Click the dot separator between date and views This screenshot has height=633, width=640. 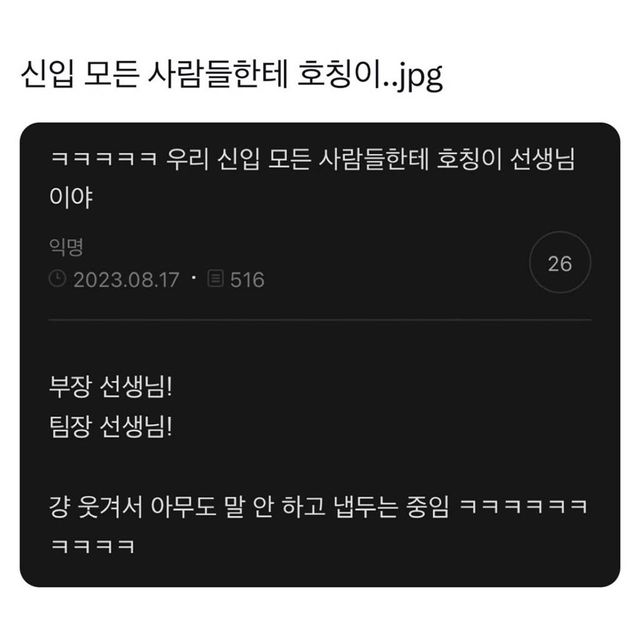[194, 278]
